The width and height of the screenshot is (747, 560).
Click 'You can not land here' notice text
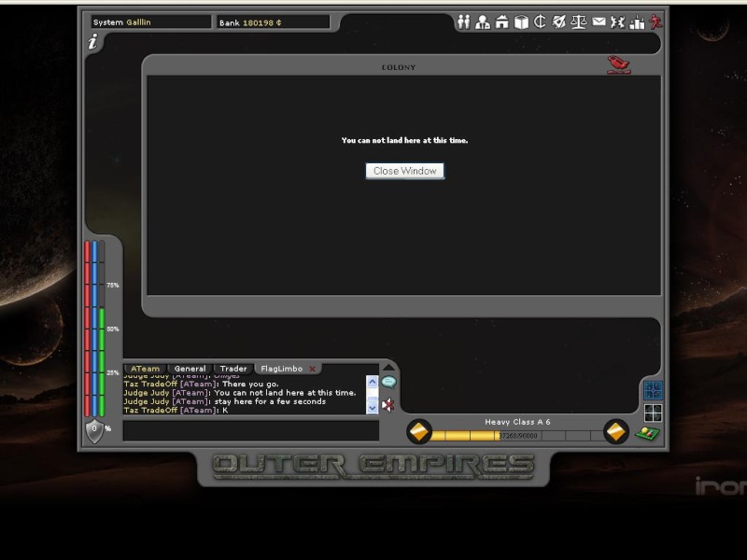404,141
